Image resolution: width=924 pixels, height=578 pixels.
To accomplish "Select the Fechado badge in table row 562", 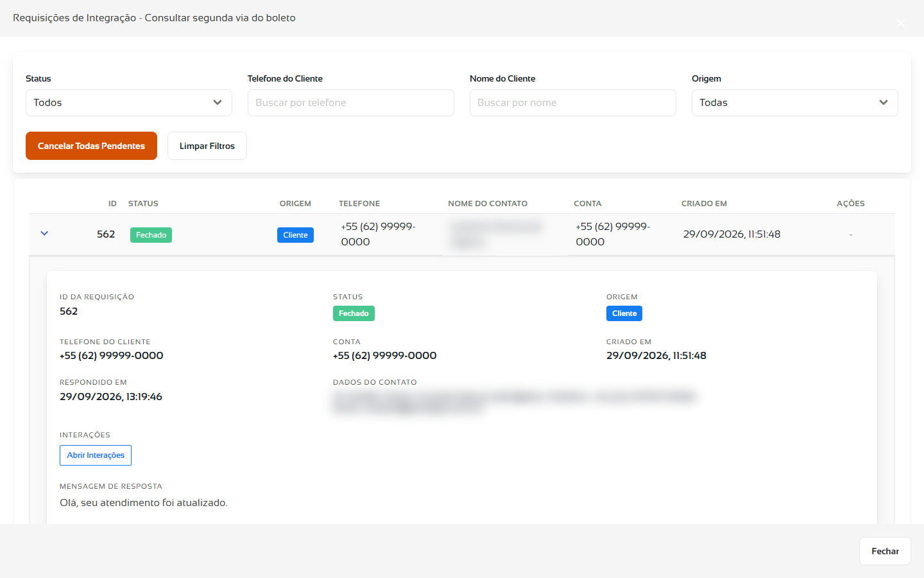I will tap(151, 235).
